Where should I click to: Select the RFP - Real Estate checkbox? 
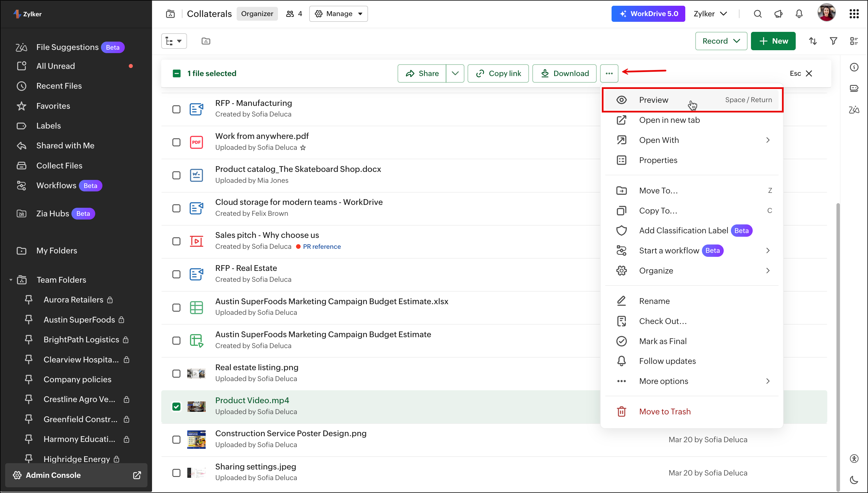(x=176, y=274)
